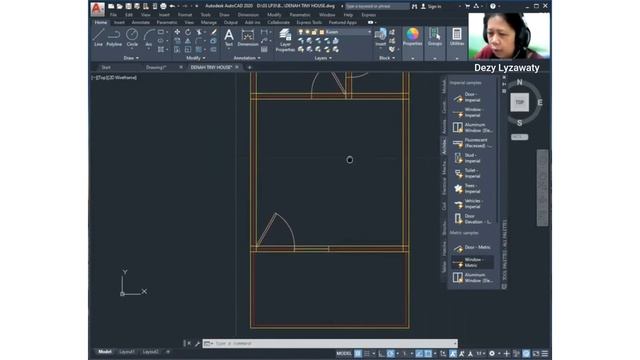Image resolution: width=640 pixels, height=360 pixels.
Task: Choose the Text annotation tool
Action: (x=229, y=37)
